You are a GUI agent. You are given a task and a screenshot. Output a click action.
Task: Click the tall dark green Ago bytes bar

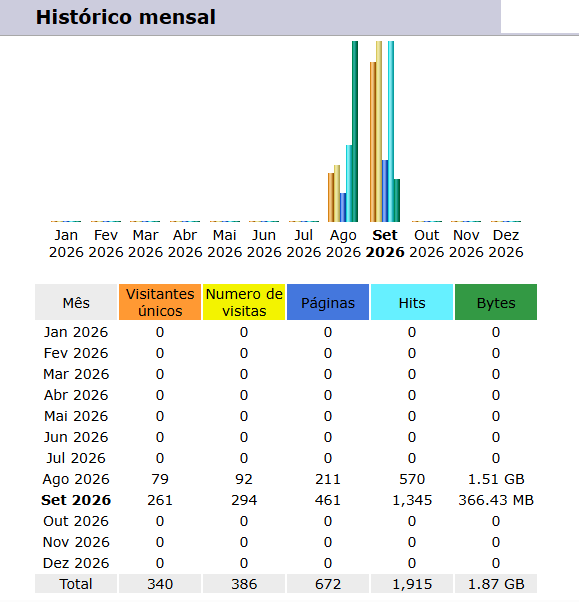[x=355, y=131]
